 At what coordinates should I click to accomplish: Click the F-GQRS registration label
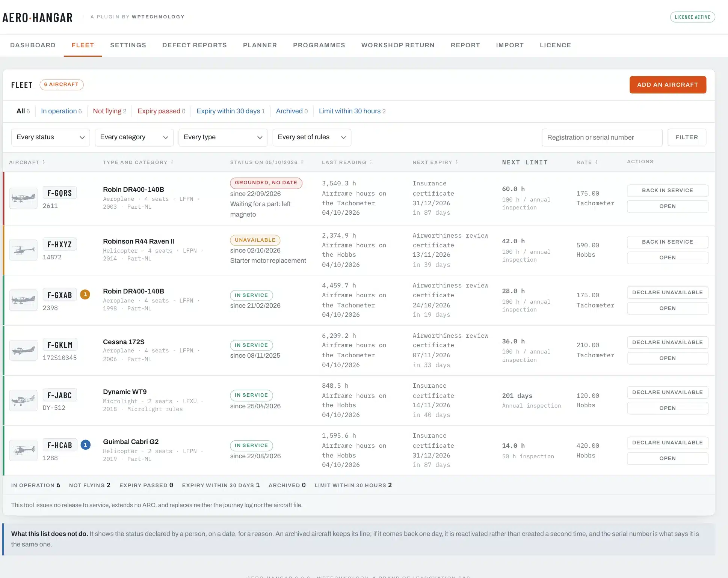(x=59, y=193)
